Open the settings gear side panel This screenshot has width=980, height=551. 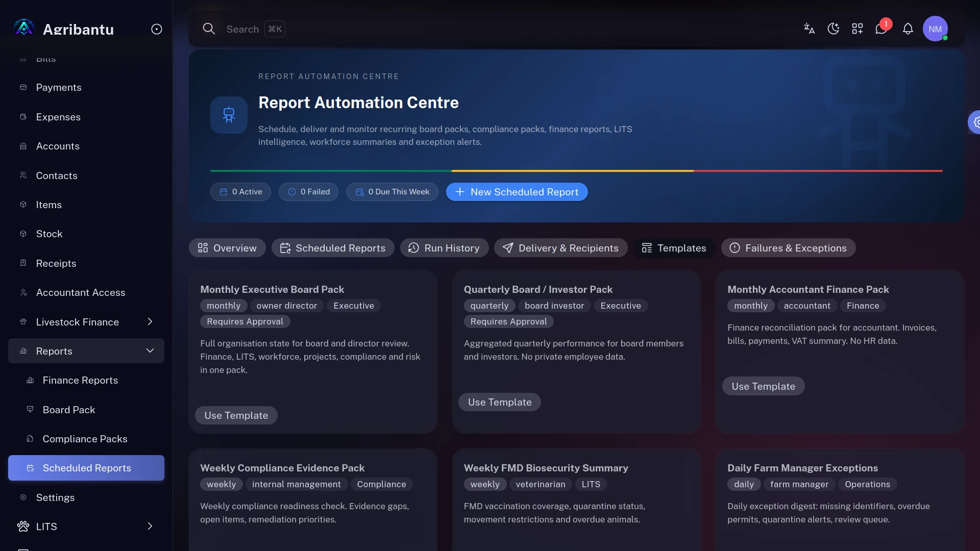click(975, 122)
